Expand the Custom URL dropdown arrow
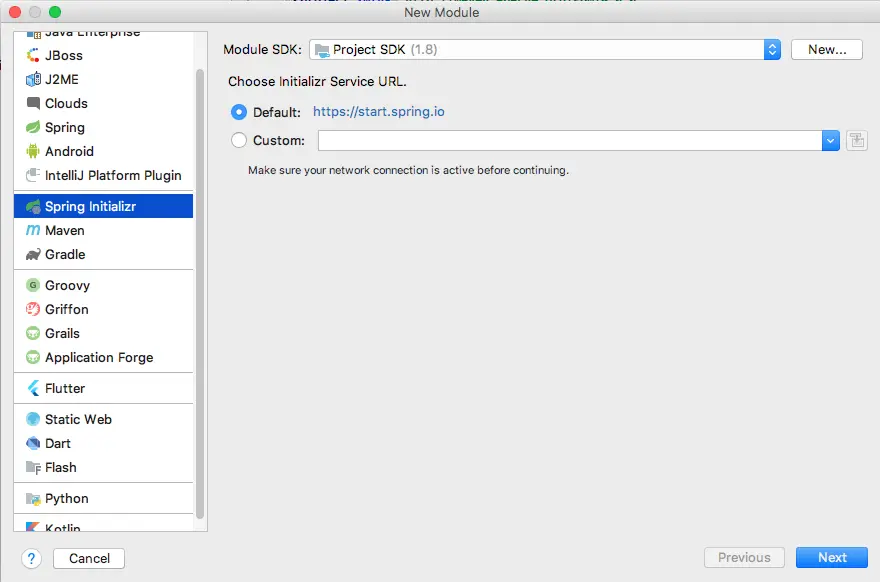 coord(831,140)
